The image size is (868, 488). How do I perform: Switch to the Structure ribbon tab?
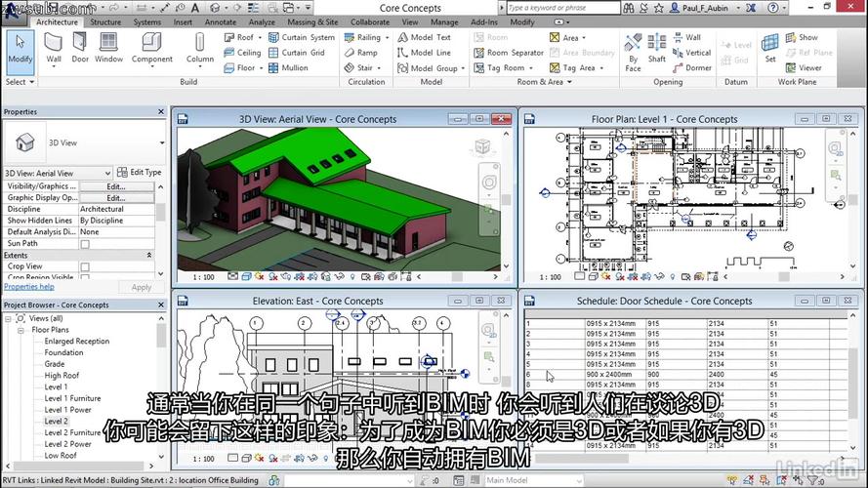(x=105, y=22)
